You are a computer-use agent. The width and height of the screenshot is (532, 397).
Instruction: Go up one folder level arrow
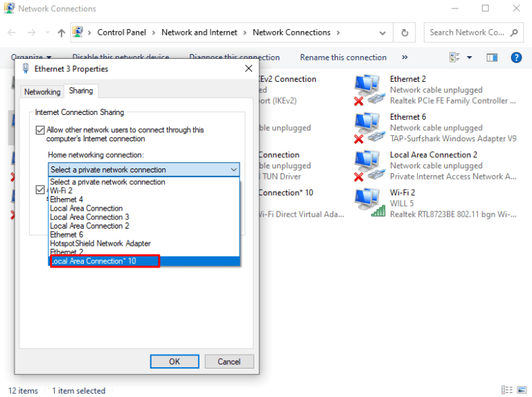(x=62, y=33)
